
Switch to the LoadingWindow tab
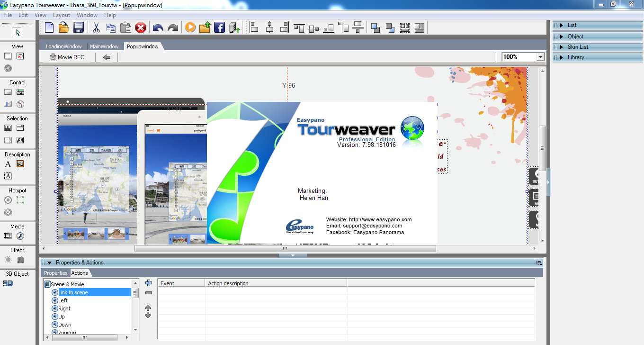(64, 46)
